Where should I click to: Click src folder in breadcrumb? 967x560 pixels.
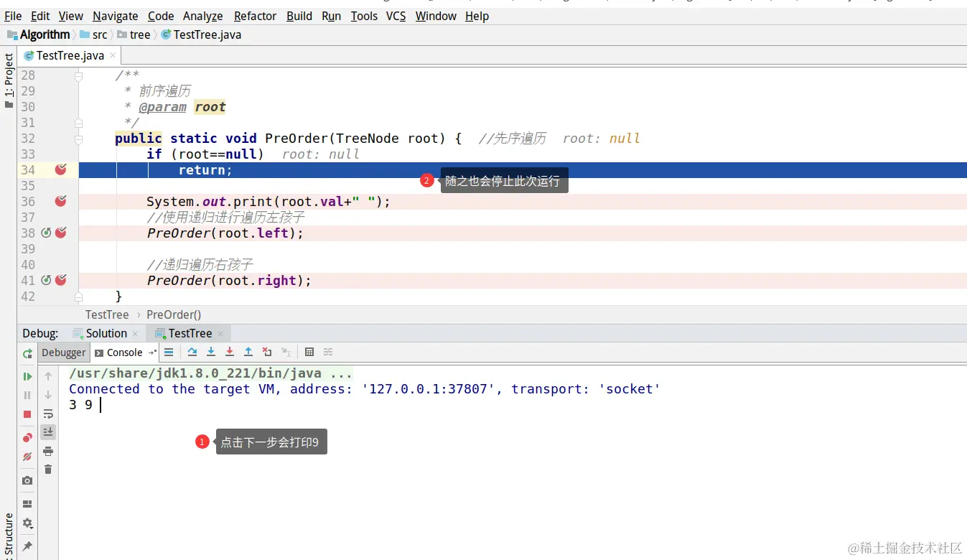[93, 34]
